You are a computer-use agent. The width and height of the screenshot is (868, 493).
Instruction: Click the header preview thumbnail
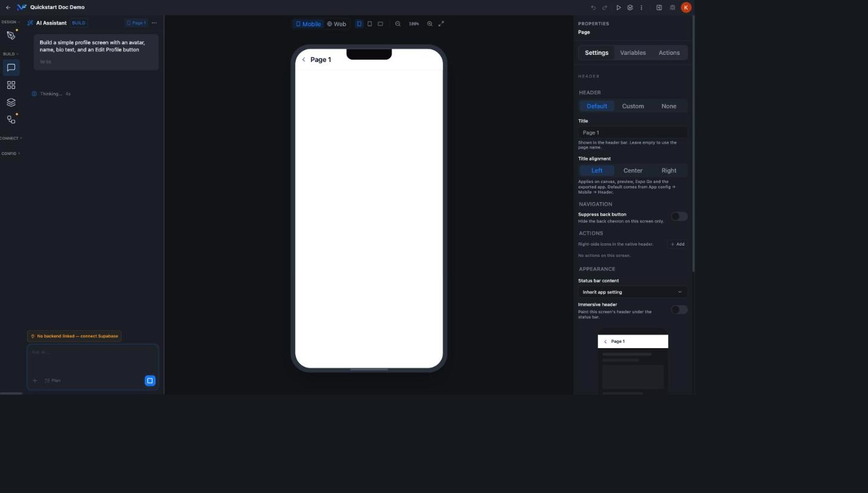click(633, 361)
